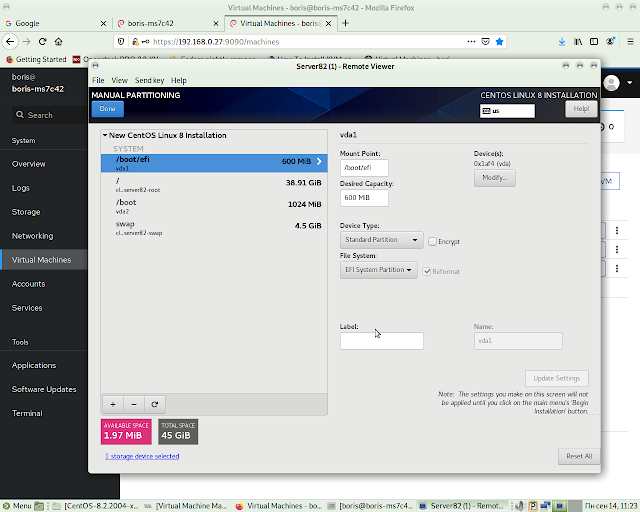640x512 pixels.
Task: Open Overview in Cockpit sidebar
Action: tap(29, 164)
